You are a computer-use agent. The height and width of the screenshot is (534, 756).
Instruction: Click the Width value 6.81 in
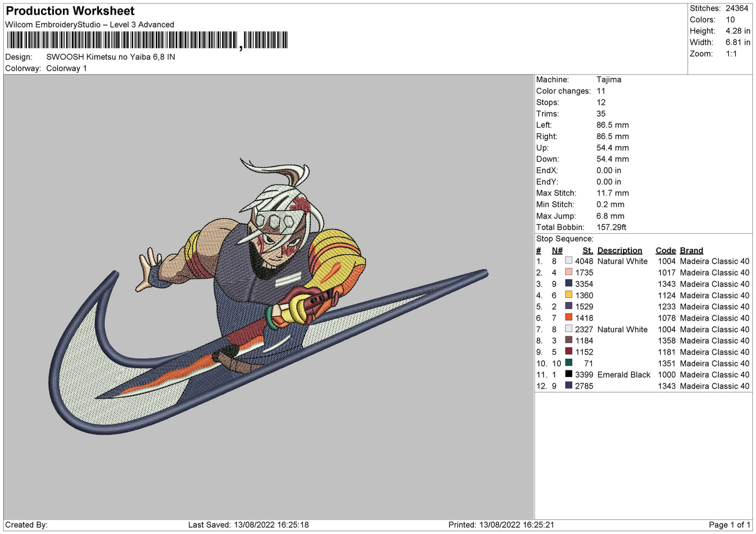click(x=738, y=42)
